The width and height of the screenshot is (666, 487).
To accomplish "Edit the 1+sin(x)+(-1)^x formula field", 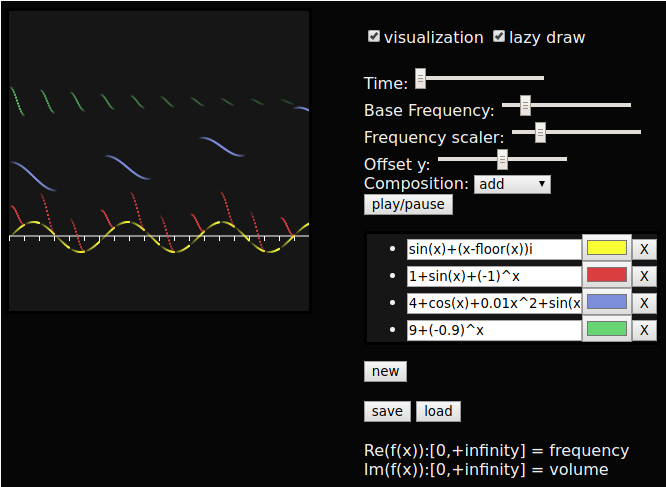I will [x=494, y=276].
